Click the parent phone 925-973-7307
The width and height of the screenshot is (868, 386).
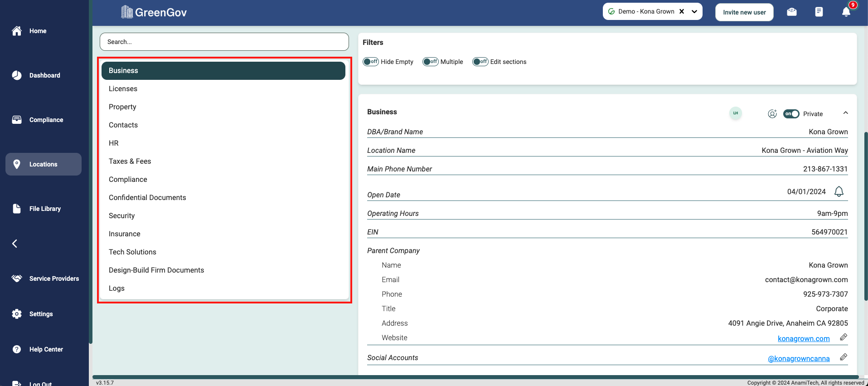[x=825, y=294]
